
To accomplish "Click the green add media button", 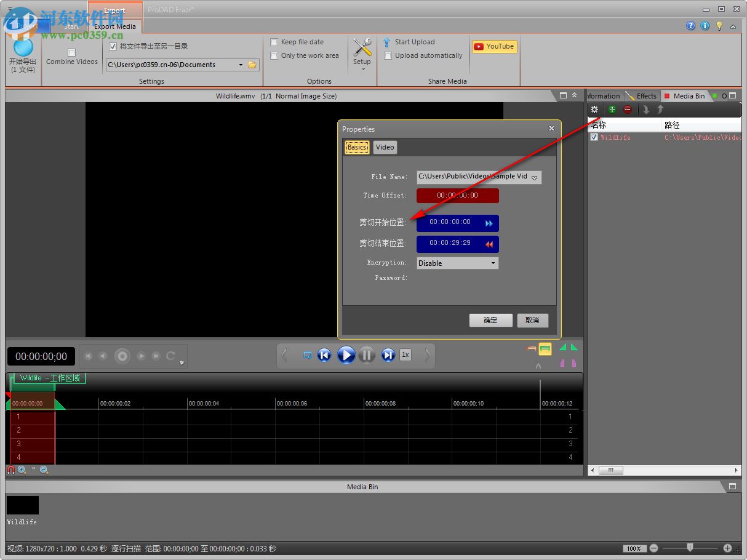I will pyautogui.click(x=612, y=110).
